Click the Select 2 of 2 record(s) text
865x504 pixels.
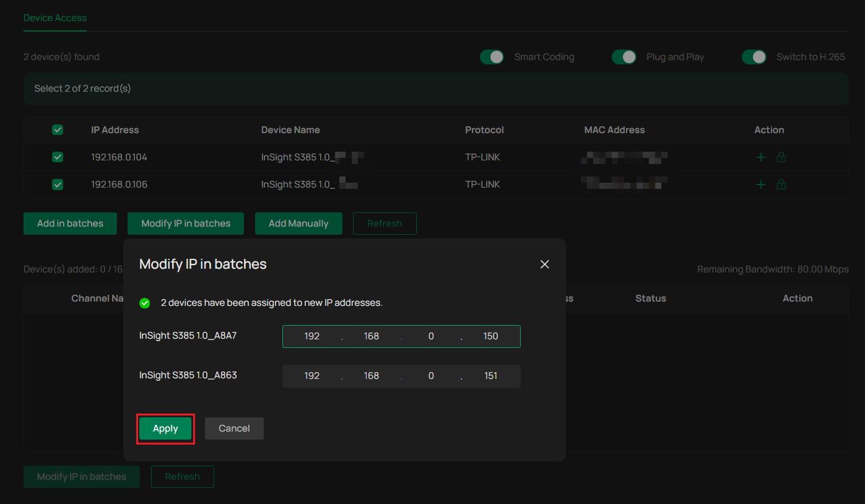click(x=82, y=89)
